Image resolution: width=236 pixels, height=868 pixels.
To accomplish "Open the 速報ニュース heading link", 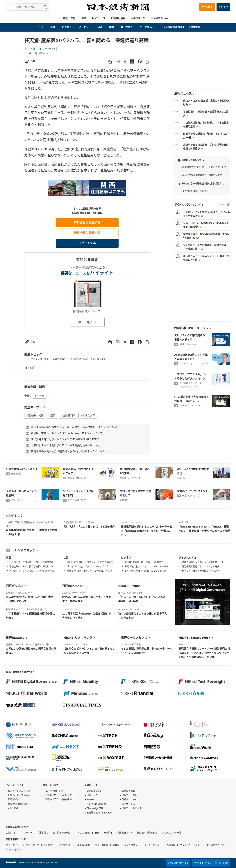I will pos(184,93).
